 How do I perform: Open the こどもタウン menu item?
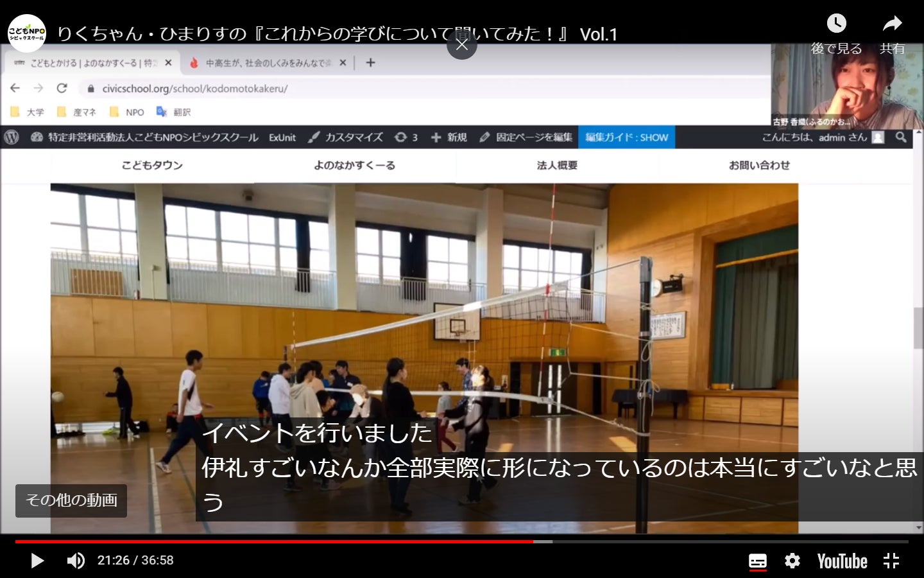point(152,165)
